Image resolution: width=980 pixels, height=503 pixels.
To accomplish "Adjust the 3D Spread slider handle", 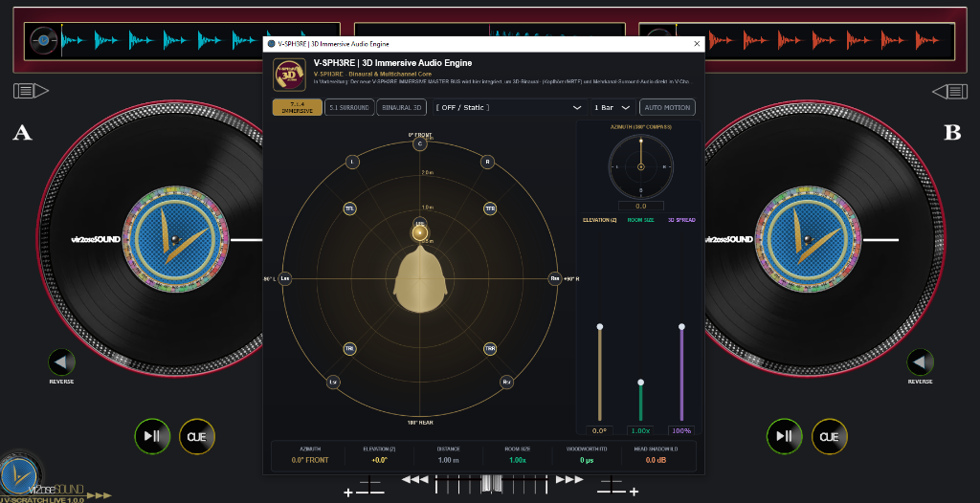I will (x=681, y=327).
